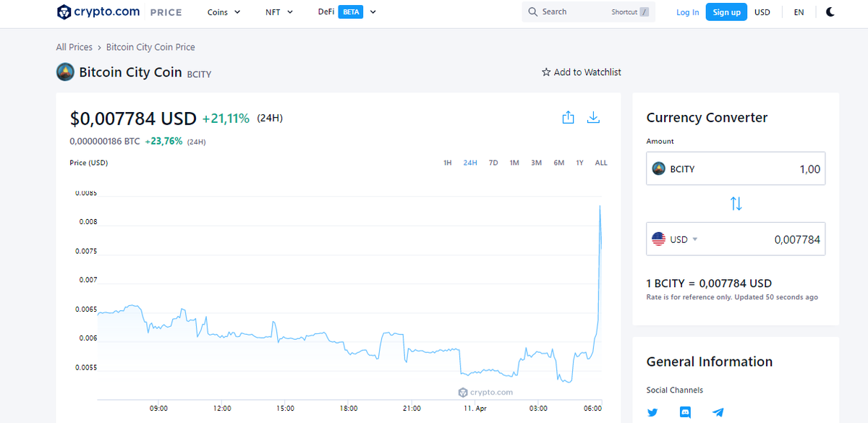Click the 11. Apr axis label
Viewport: 868px width, 423px height.
coord(475,409)
